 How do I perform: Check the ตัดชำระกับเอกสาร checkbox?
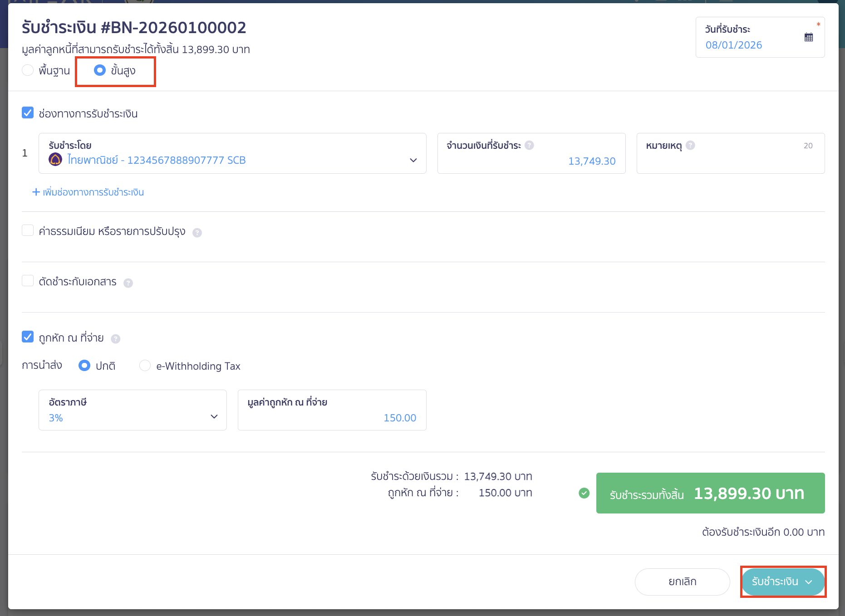28,281
